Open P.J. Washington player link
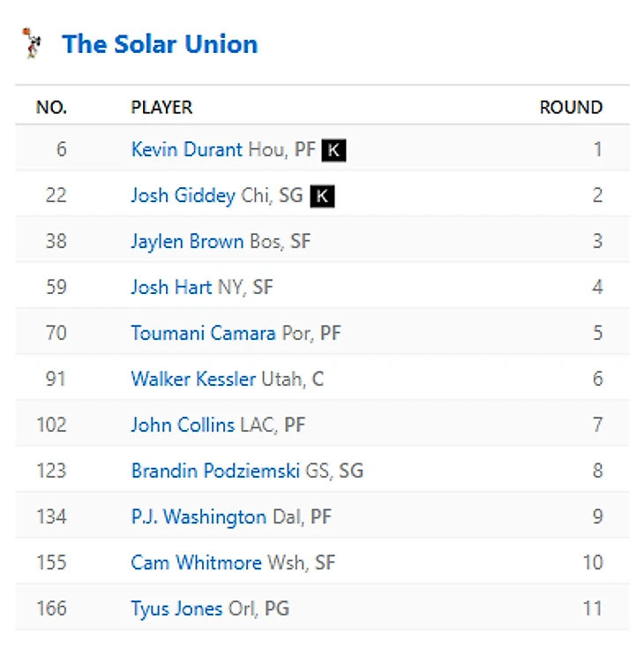The height and width of the screenshot is (648, 644). coord(198,517)
